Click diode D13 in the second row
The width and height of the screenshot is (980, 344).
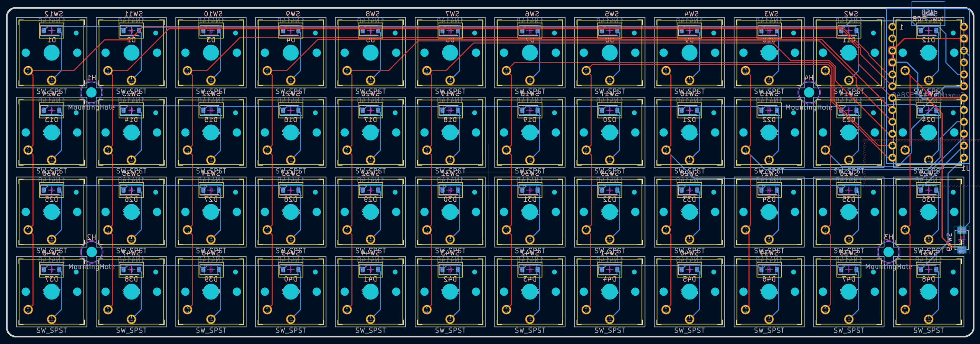pos(52,110)
